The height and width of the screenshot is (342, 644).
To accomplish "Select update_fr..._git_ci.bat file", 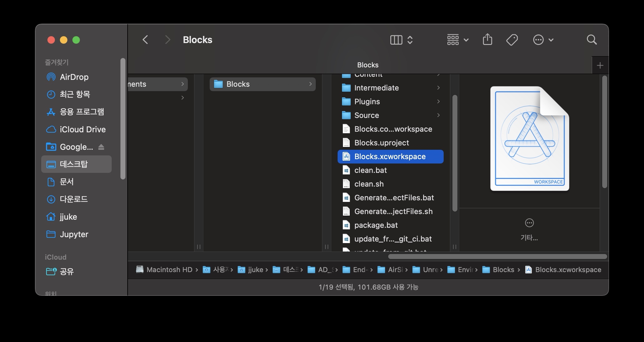I will click(x=390, y=239).
